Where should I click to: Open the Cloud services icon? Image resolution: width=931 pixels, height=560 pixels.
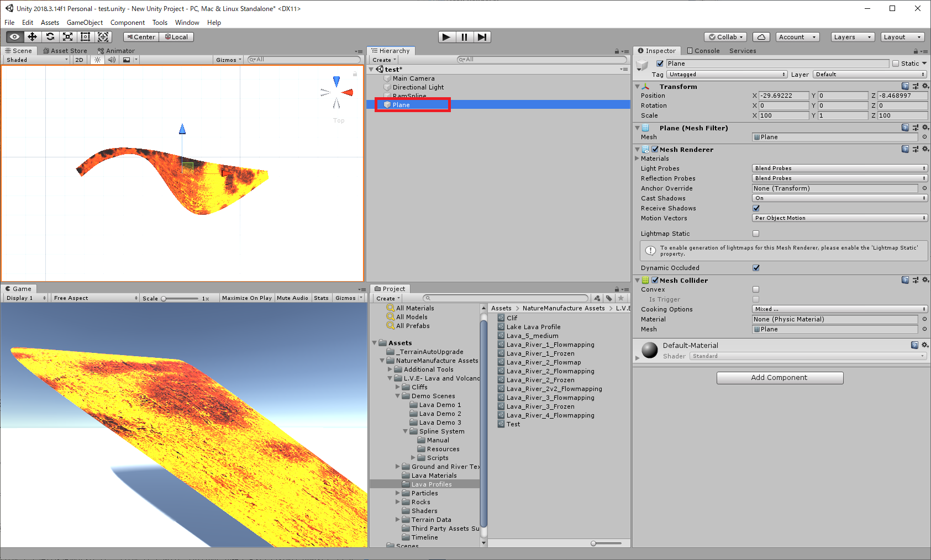(761, 37)
